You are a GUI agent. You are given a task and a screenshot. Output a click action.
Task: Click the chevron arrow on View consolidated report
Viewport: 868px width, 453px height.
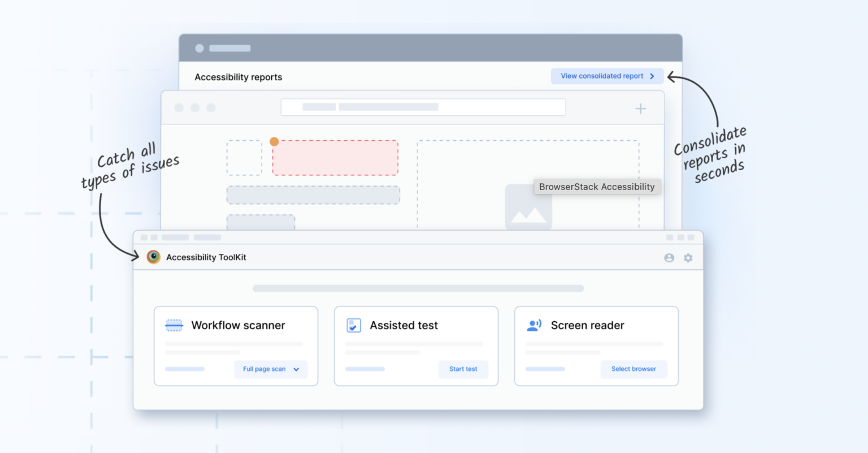tap(653, 76)
